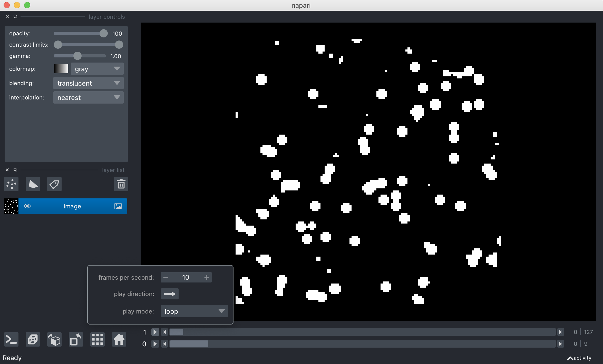Click the axis 1 current frame value 0

point(575,332)
